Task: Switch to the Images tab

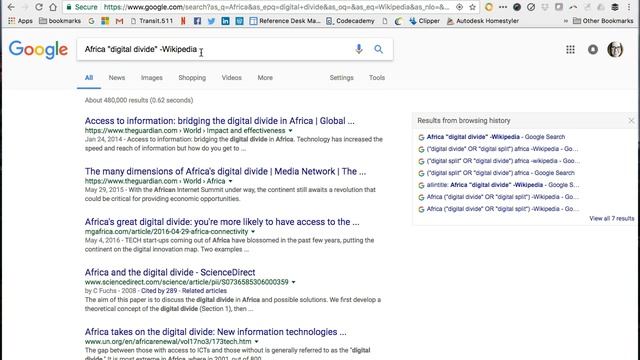Action: coord(152,78)
